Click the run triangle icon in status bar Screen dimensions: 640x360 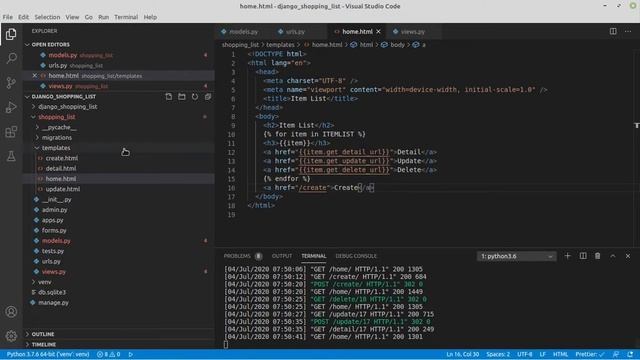(x=131, y=354)
